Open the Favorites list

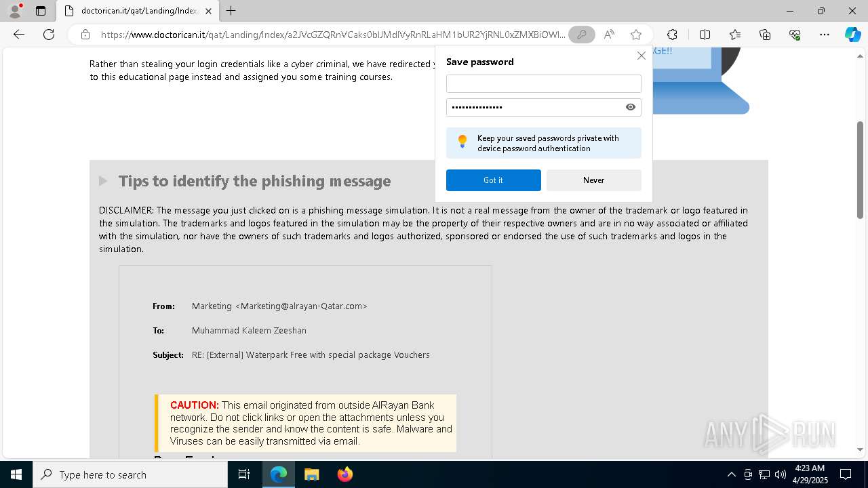pos(735,35)
